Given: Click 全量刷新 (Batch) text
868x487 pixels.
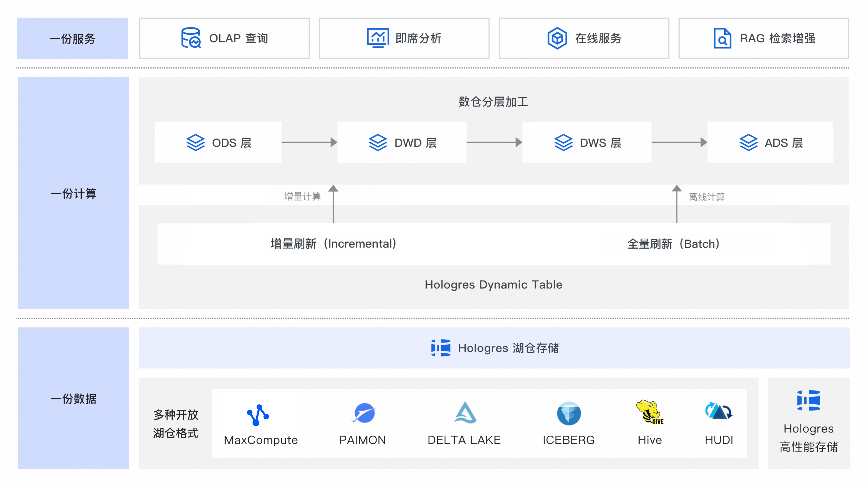Looking at the screenshot, I should (673, 244).
